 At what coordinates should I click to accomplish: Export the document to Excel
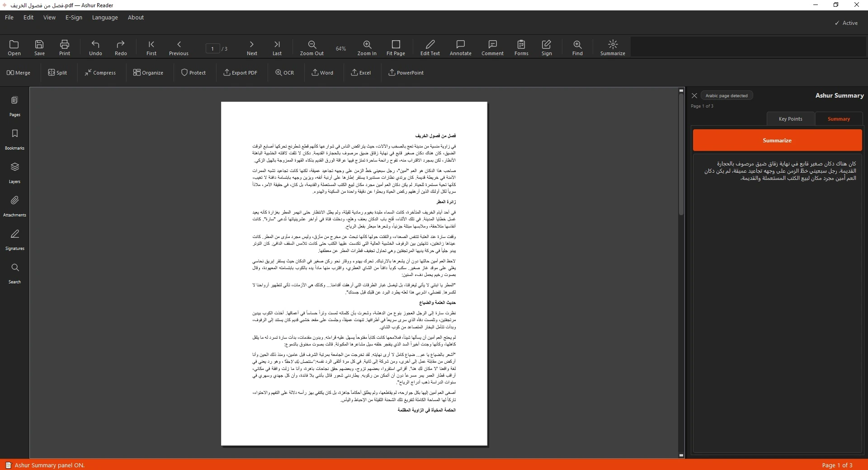tap(361, 73)
